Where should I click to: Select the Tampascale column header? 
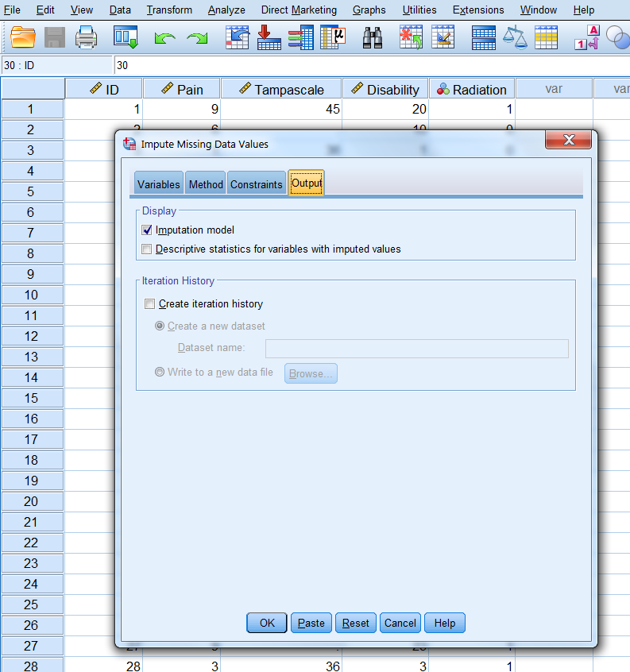(x=281, y=89)
